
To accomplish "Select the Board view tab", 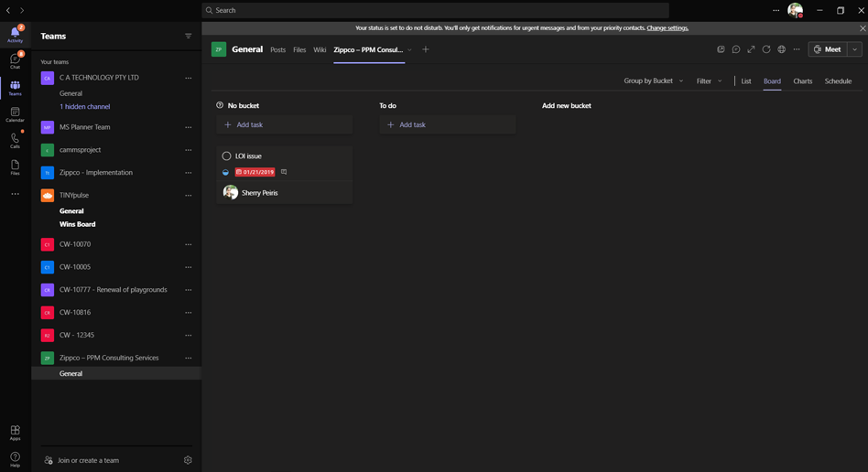I will [x=772, y=80].
